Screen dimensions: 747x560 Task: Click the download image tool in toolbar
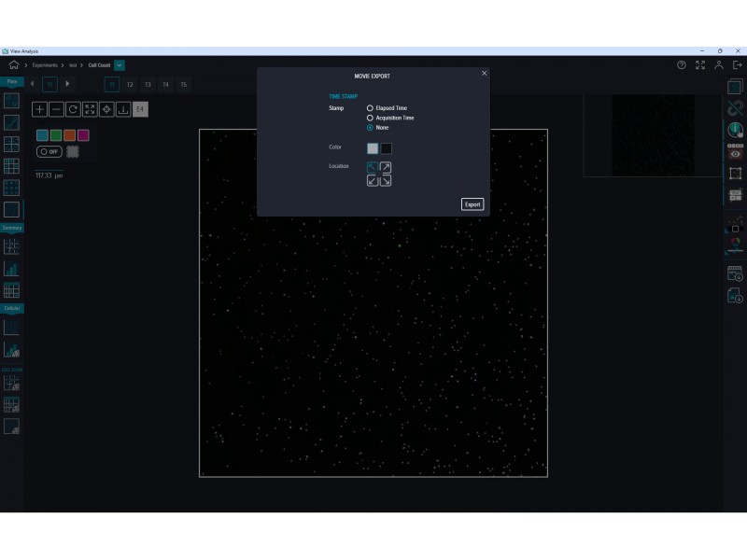(x=123, y=109)
